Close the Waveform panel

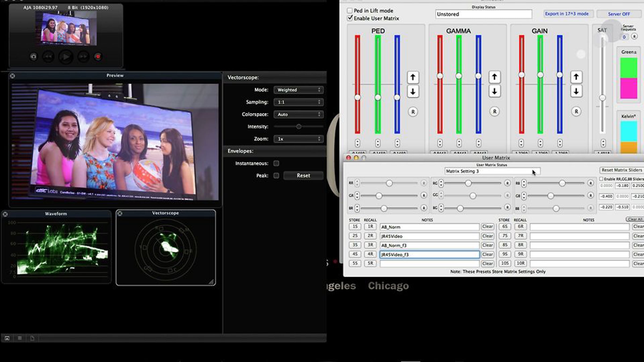[5, 214]
